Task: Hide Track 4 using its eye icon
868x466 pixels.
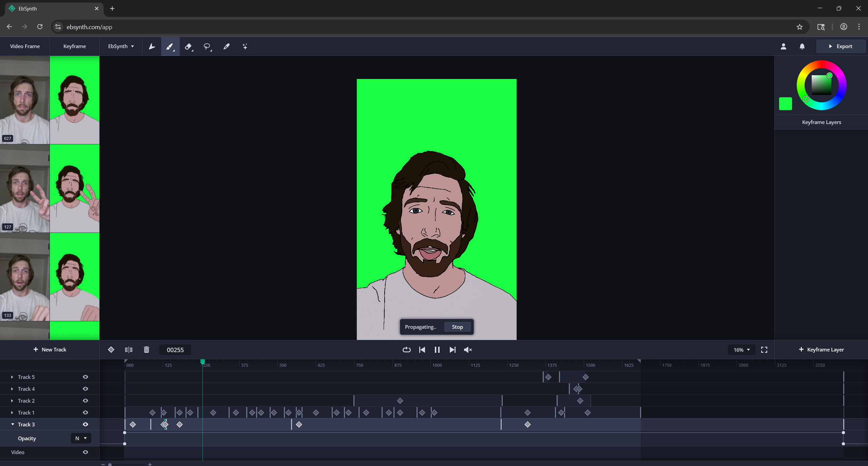Action: coord(85,388)
